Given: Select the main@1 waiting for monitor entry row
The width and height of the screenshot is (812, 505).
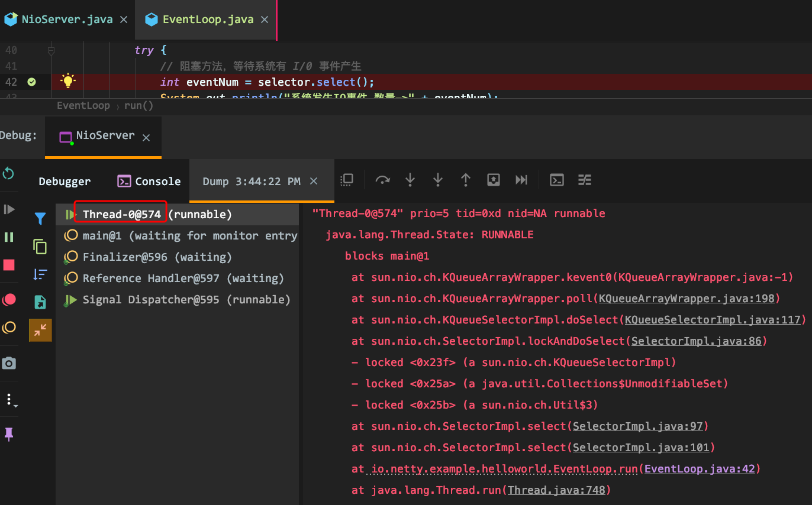Looking at the screenshot, I should point(178,235).
